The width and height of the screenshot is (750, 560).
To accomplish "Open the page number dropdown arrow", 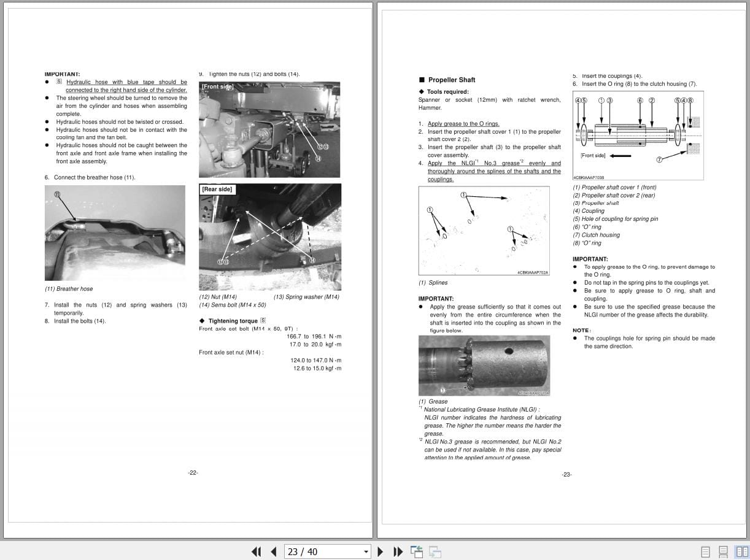I will [x=366, y=551].
